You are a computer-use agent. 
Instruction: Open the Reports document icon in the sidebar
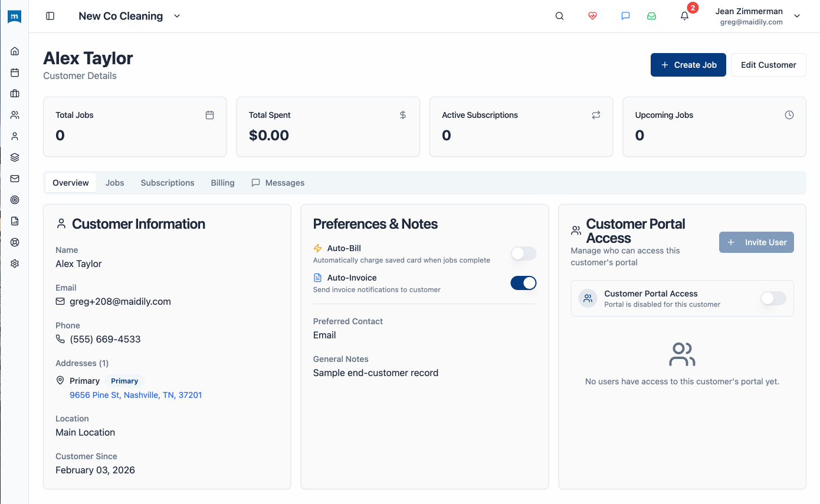coord(14,220)
